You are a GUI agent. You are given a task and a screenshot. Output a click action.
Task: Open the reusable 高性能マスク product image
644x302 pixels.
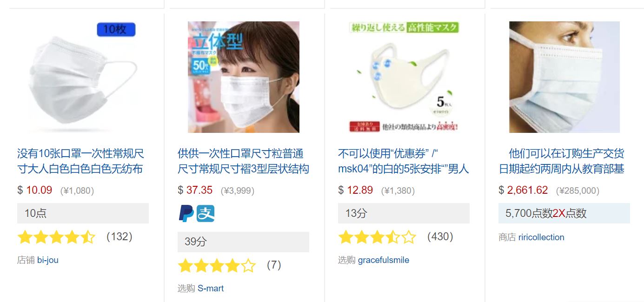click(x=404, y=77)
